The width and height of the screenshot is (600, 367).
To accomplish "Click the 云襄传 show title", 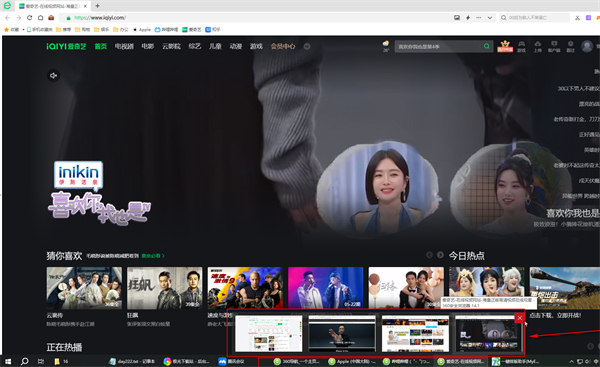I will tap(55, 315).
